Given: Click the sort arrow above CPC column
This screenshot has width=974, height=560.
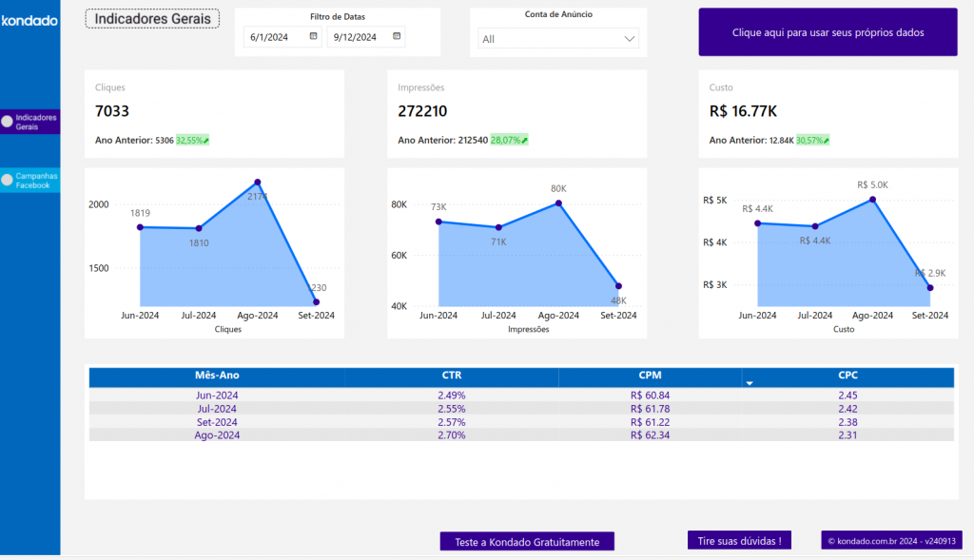Looking at the screenshot, I should [x=750, y=383].
